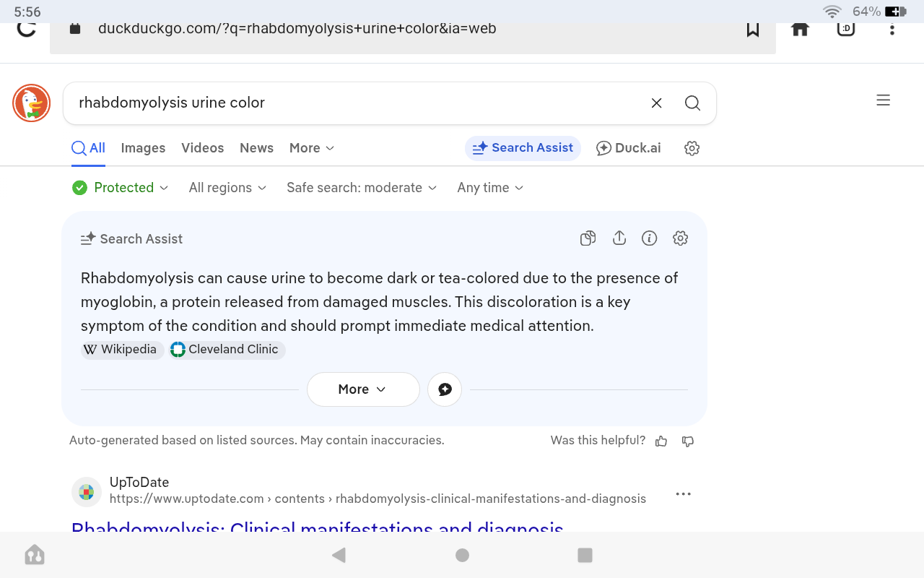Expand the Safe search: moderate dropdown
The image size is (924, 578).
pyautogui.click(x=361, y=188)
